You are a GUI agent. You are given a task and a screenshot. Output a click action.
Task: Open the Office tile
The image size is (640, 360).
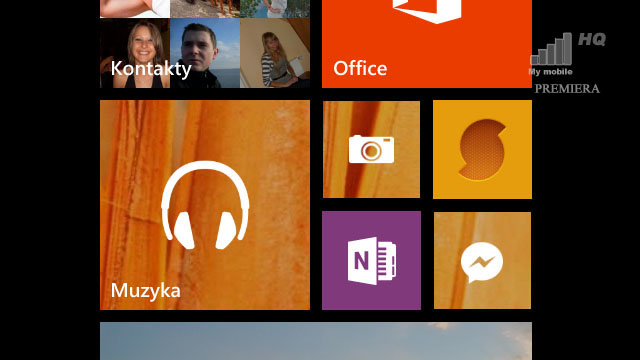point(427,44)
